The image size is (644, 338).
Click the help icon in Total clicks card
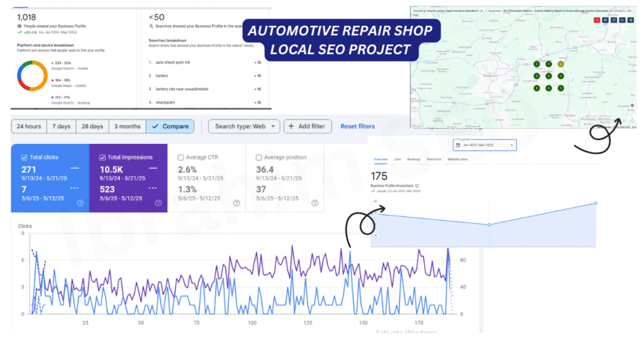coord(80,203)
